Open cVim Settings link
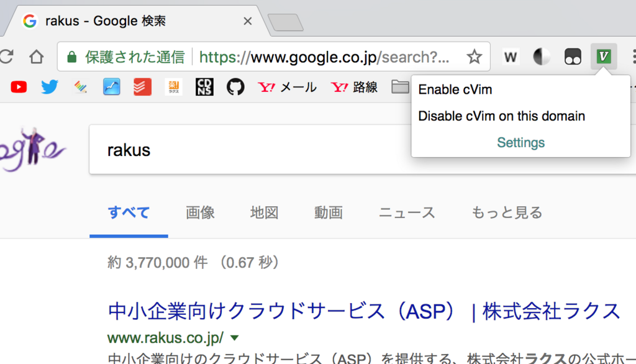The height and width of the screenshot is (364, 636). pyautogui.click(x=521, y=142)
